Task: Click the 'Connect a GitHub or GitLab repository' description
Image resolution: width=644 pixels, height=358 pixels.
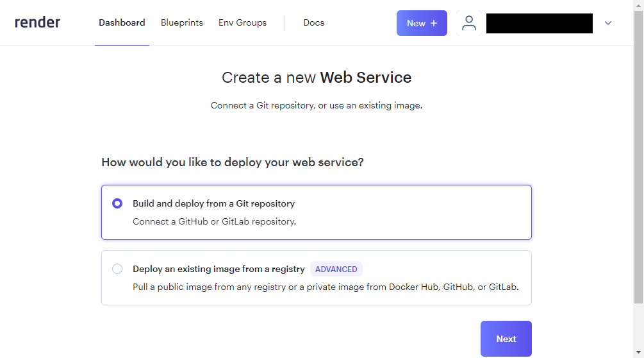Action: [x=214, y=221]
